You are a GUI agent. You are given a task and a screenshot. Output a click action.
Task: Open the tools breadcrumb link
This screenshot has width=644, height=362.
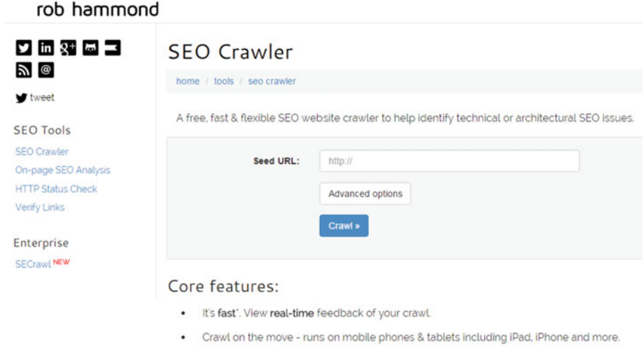224,81
